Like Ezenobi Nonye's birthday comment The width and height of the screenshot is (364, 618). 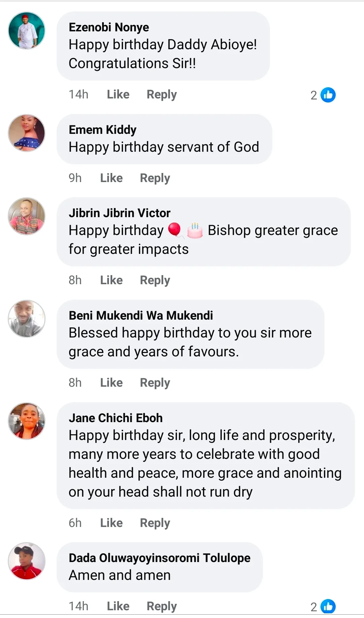pyautogui.click(x=118, y=94)
